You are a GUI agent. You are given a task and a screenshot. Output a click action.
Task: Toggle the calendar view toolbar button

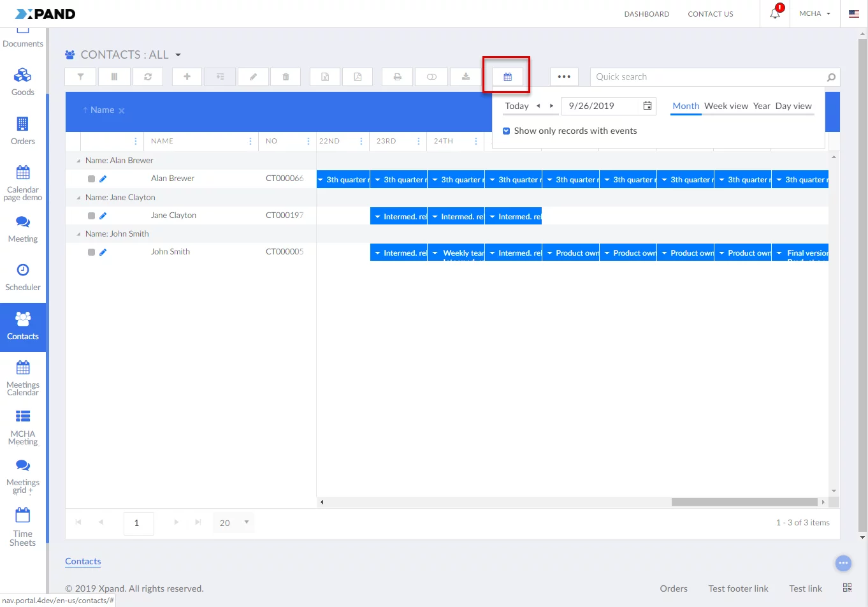[507, 77]
